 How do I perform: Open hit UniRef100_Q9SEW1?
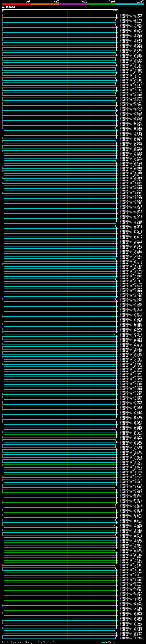131,80
